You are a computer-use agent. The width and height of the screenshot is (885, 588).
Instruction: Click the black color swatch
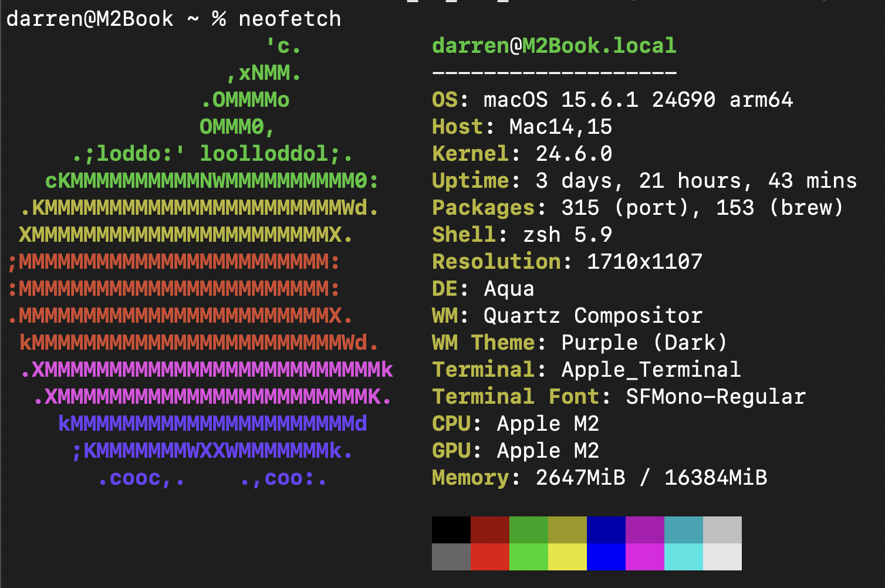451,529
